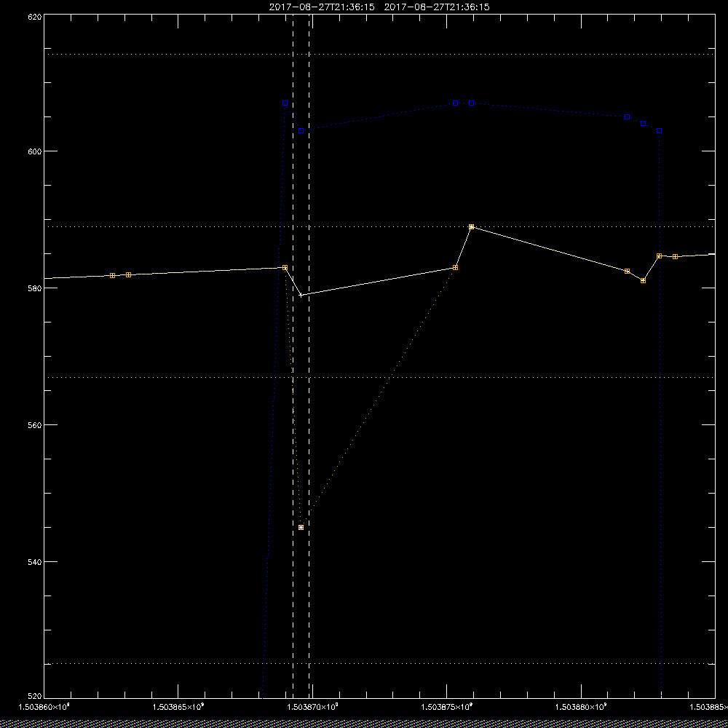The height and width of the screenshot is (728, 728).
Task: Click the 1.503870×10⁹ x-axis label
Action: coord(312,707)
